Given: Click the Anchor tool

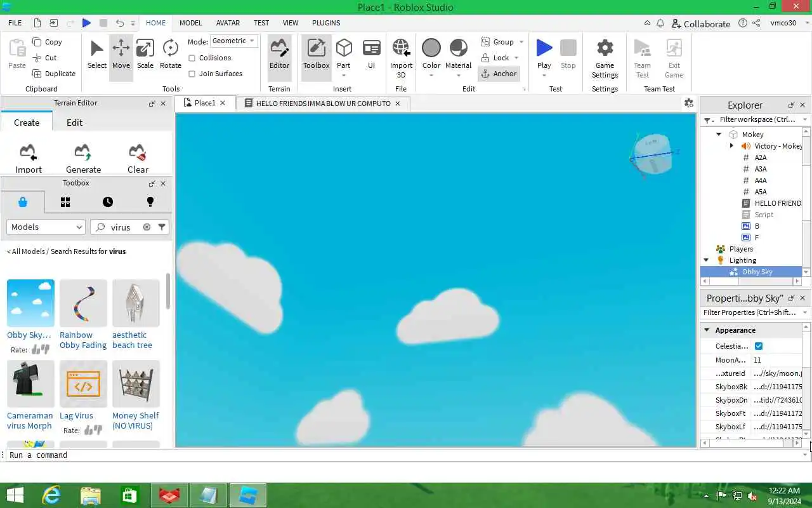Looking at the screenshot, I should [499, 74].
